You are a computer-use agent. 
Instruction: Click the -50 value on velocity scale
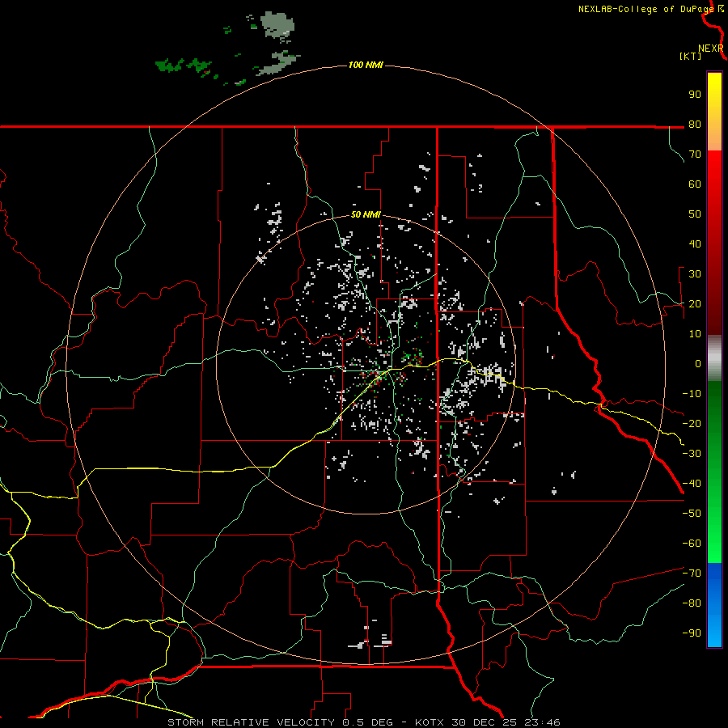point(692,514)
